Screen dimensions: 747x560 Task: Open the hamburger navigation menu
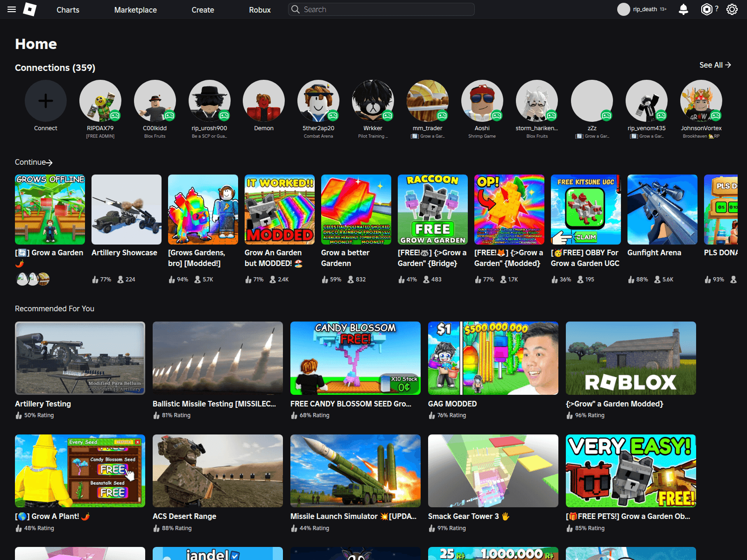pos(12,9)
